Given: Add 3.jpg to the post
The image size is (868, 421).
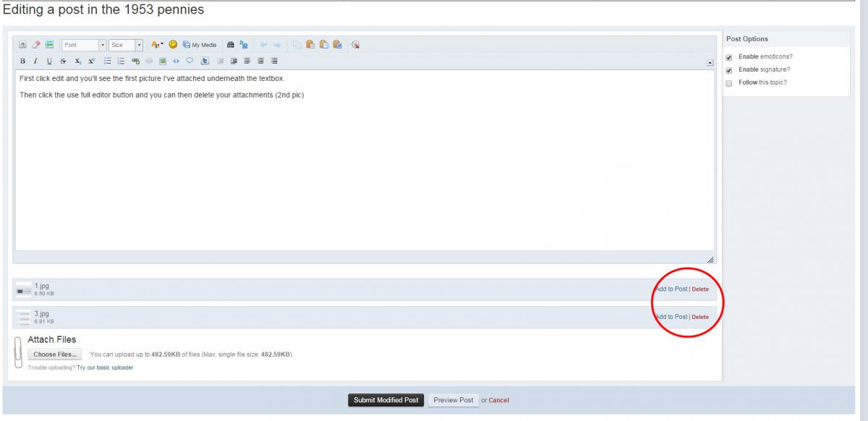Looking at the screenshot, I should 671,317.
